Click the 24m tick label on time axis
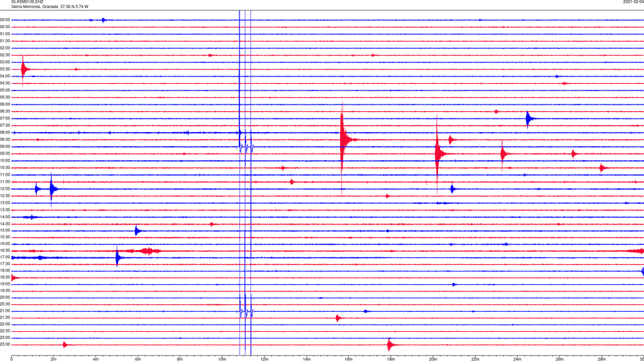 pos(517,359)
